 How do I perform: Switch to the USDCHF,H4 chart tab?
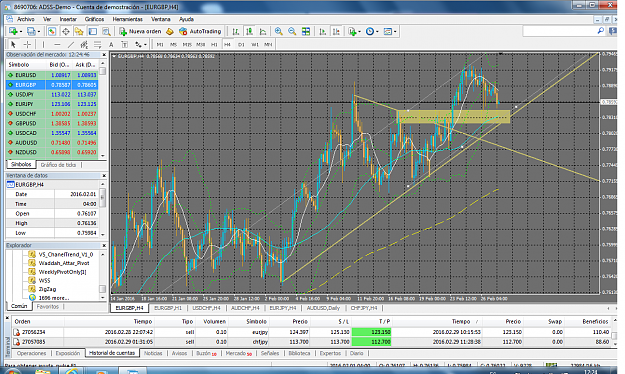pos(206,308)
